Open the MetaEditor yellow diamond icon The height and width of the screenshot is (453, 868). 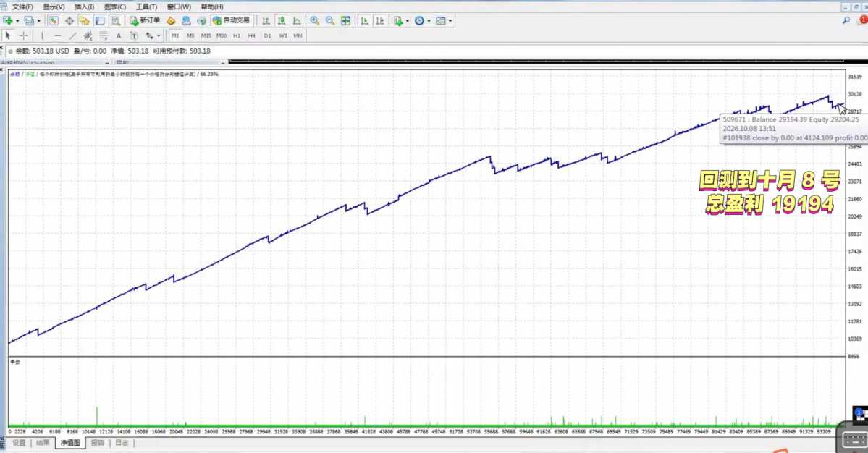click(x=171, y=20)
